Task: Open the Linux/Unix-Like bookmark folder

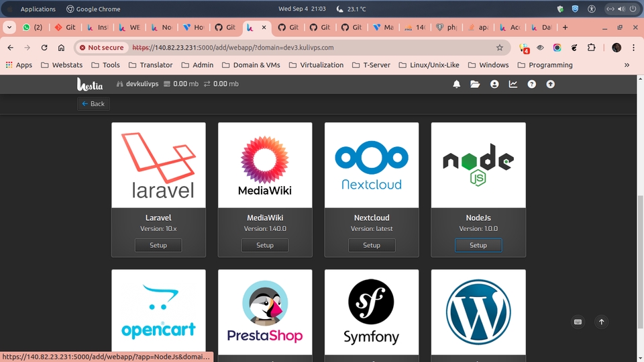Action: pyautogui.click(x=429, y=65)
